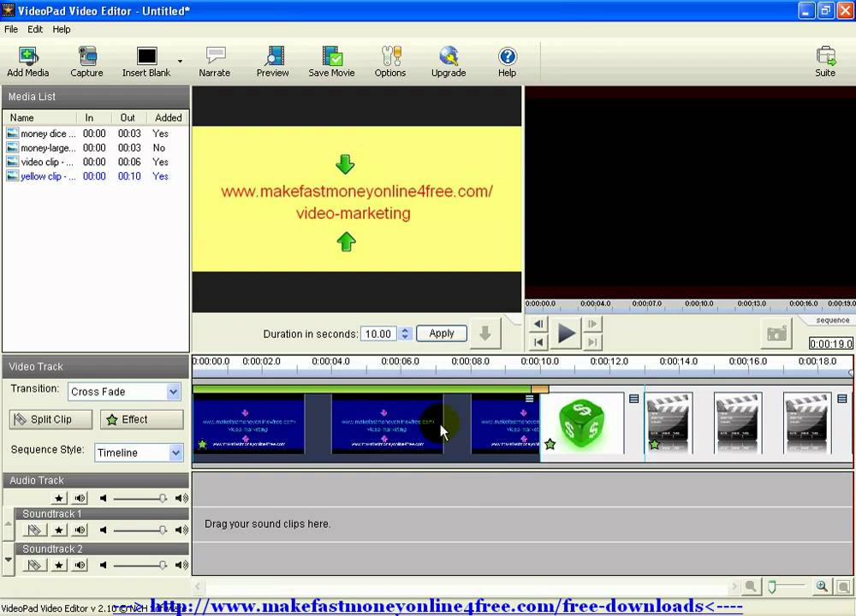Toggle Soundtrack 2 mute speaker button
The height and width of the screenshot is (616, 856).
coord(80,566)
